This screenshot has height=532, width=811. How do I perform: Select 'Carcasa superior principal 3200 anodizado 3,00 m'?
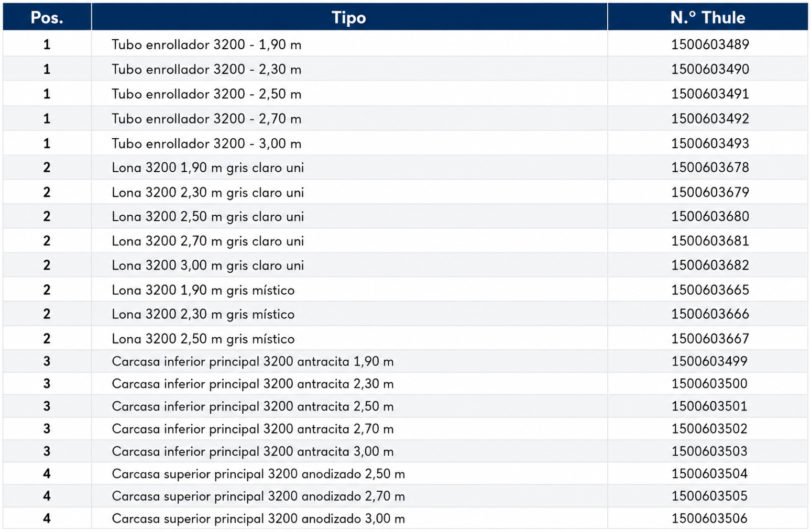point(258,518)
